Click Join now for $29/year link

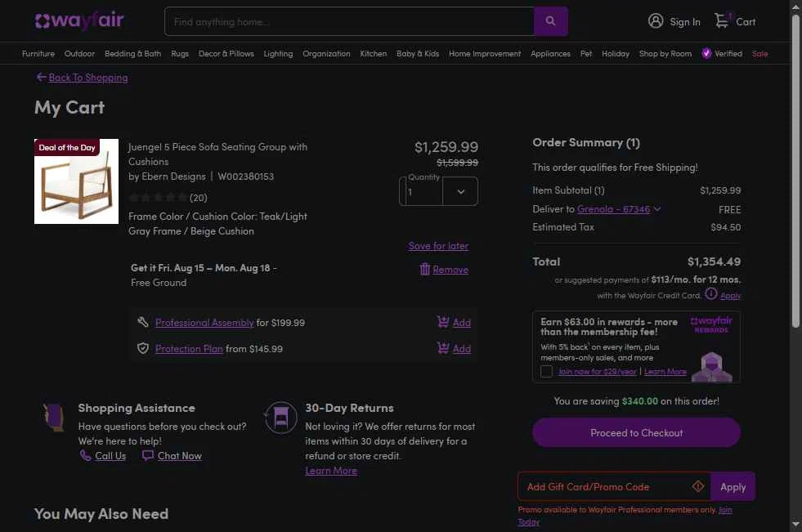point(598,372)
